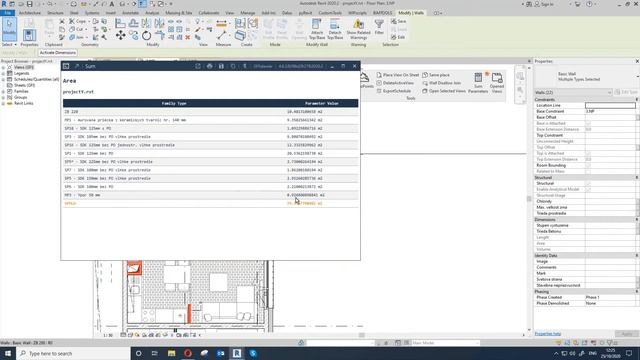Expand Families node in Project Browser

3,91
